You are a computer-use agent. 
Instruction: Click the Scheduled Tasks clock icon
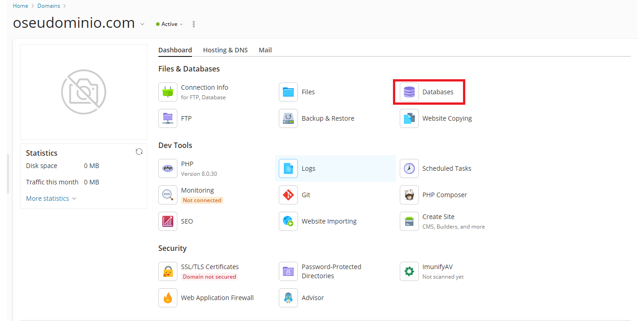coord(409,168)
